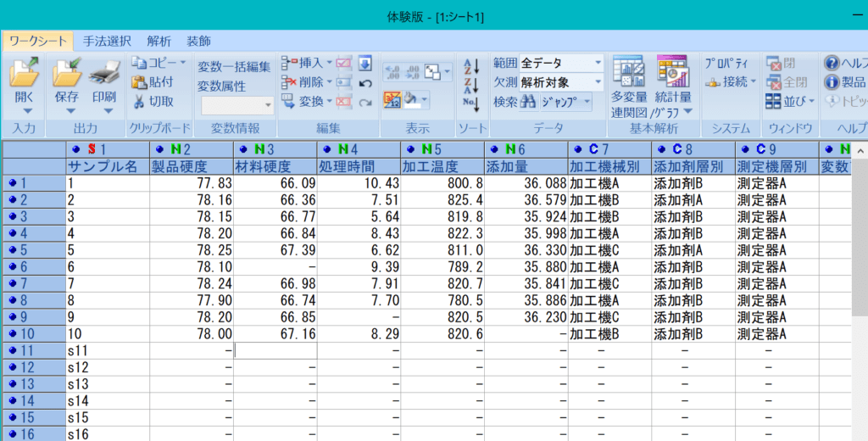Toggle marker on column C7 header
The image size is (868, 441).
pos(578,149)
